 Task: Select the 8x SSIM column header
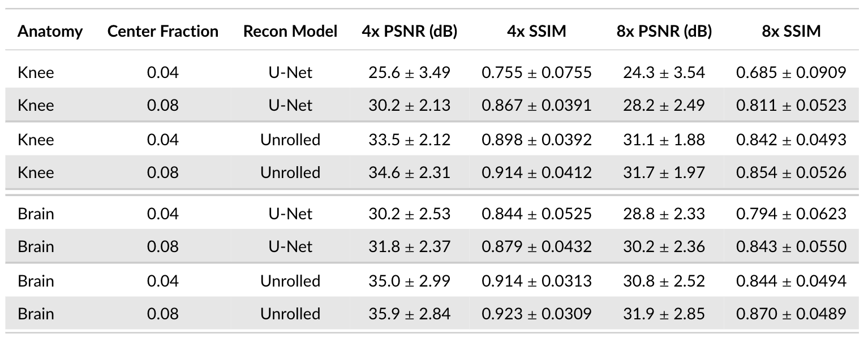pos(791,31)
